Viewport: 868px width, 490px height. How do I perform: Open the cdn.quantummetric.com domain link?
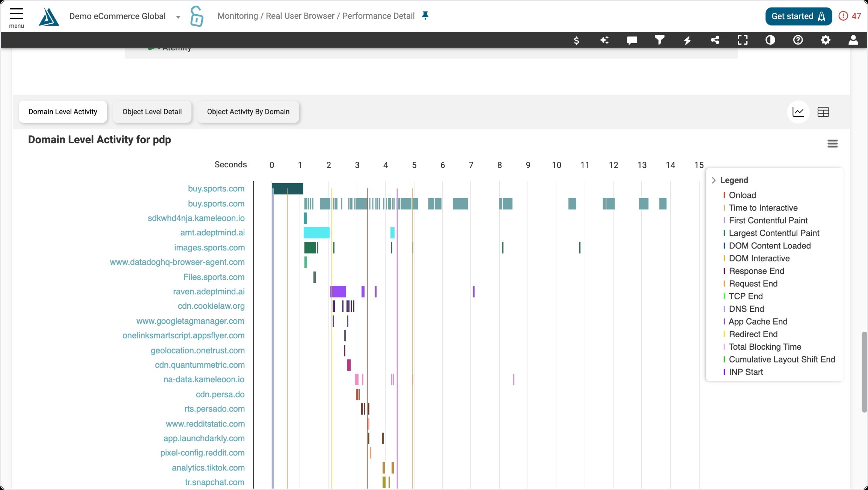point(200,365)
